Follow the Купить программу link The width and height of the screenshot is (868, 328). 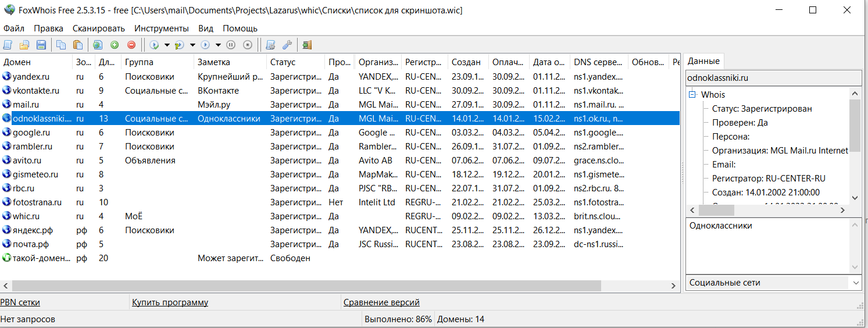(170, 302)
